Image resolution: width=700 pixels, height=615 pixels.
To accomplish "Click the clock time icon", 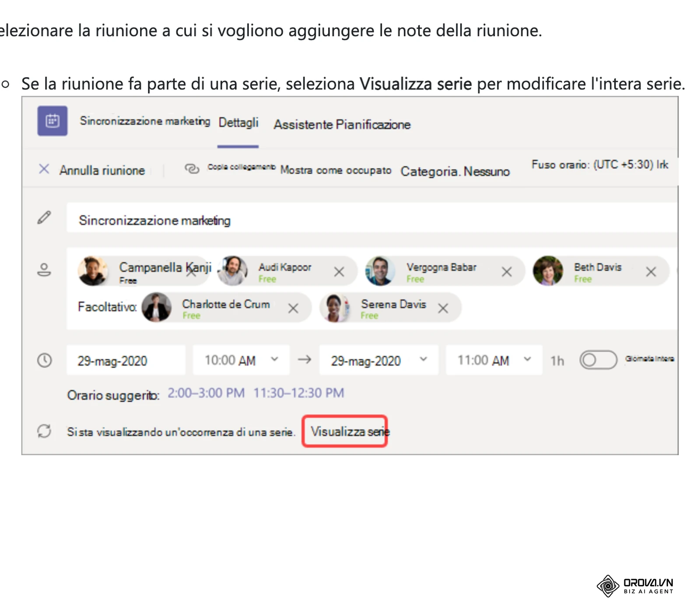I will 45,360.
